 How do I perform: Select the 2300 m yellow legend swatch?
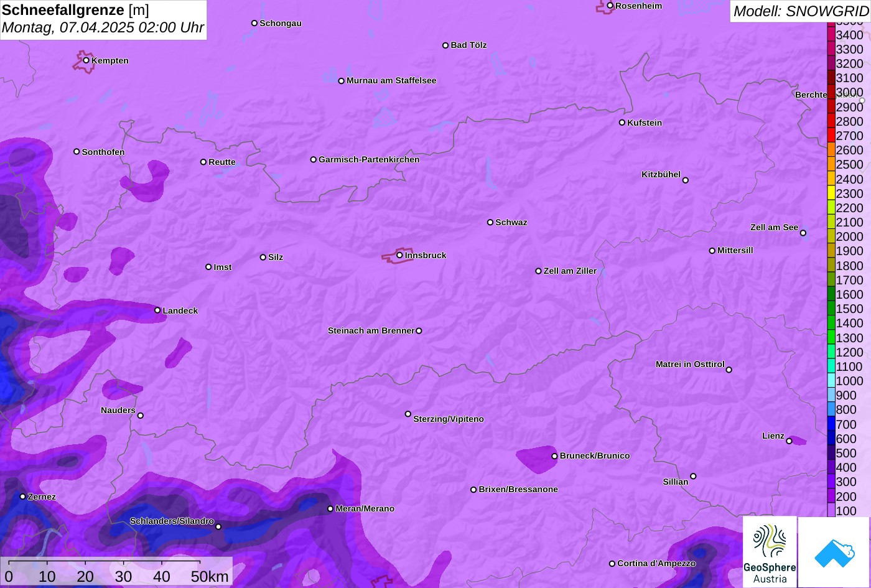click(x=831, y=194)
